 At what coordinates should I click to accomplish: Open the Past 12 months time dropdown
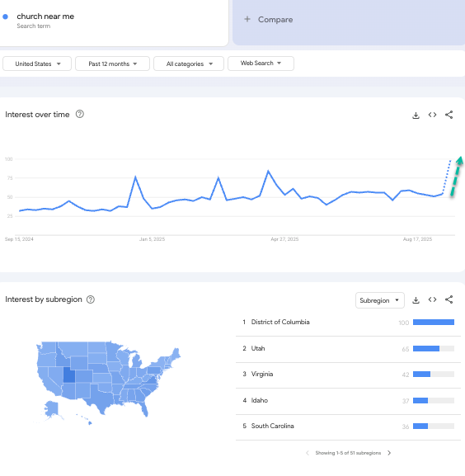pos(112,64)
